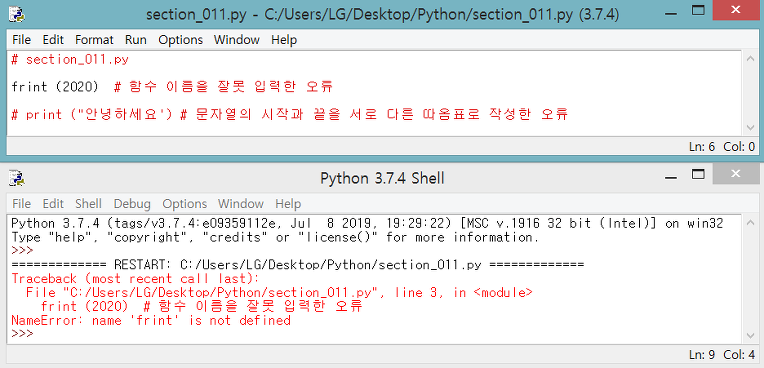Open the Shell menu in Python Shell
This screenshot has height=368, width=764.
pyautogui.click(x=88, y=203)
